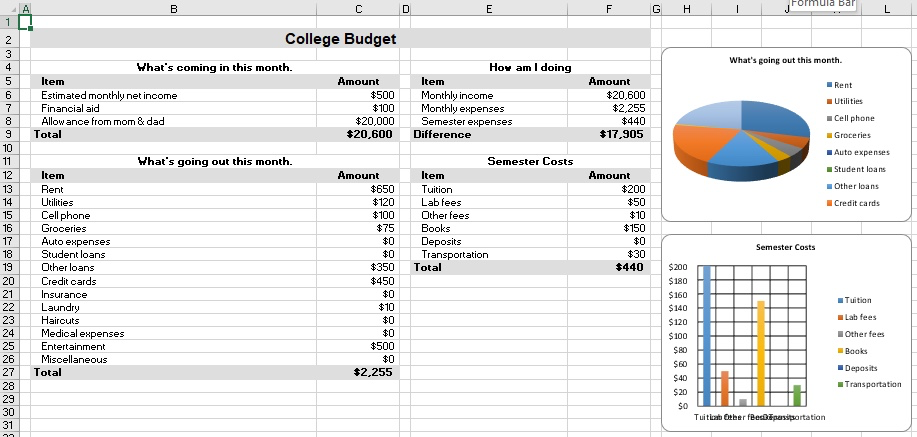Select column F header
Image resolution: width=917 pixels, height=437 pixels.
click(609, 9)
